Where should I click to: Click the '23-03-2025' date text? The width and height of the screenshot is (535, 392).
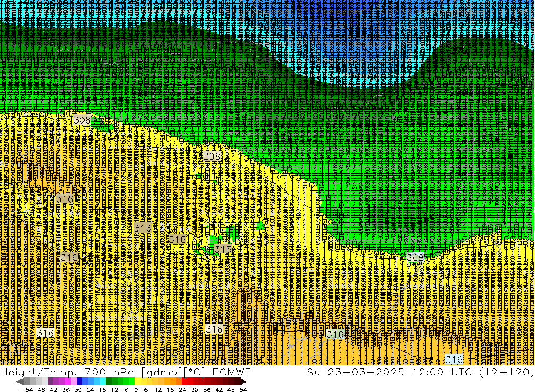(366, 372)
